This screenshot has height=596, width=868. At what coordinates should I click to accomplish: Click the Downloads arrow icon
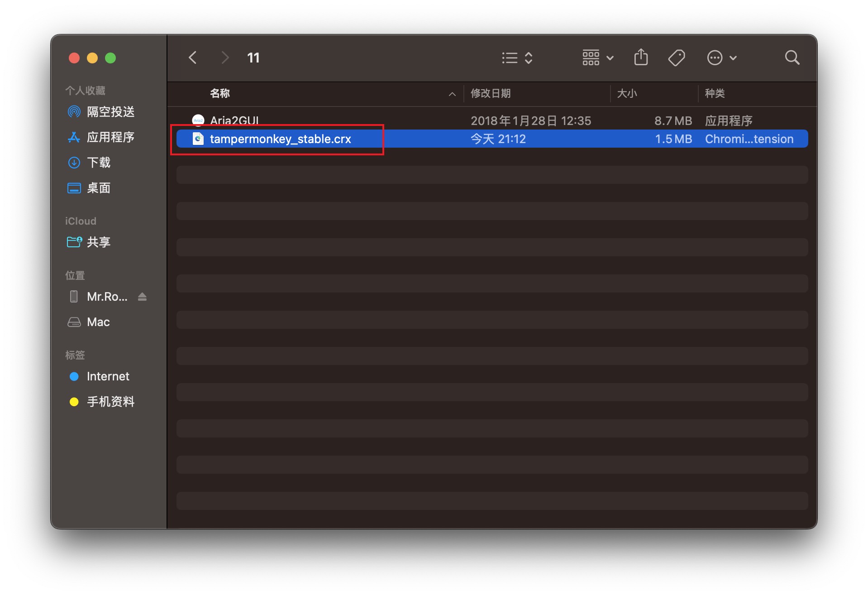pyautogui.click(x=74, y=162)
